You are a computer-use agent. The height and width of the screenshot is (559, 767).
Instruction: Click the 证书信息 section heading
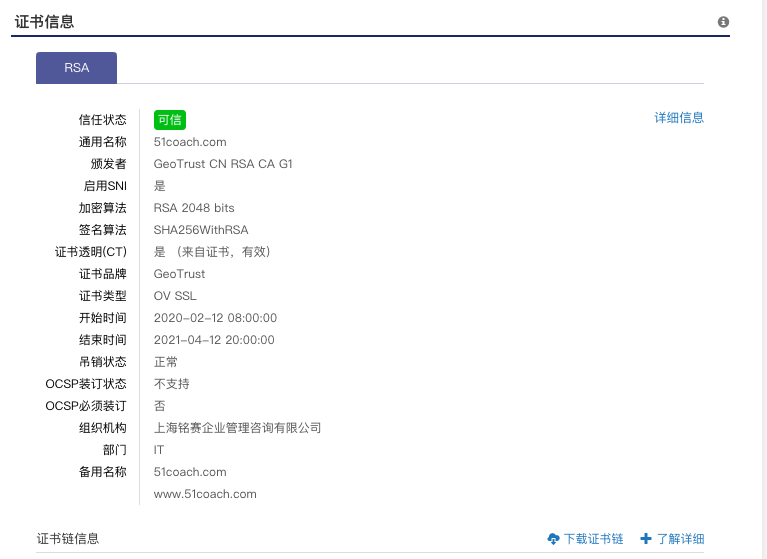[x=44, y=22]
